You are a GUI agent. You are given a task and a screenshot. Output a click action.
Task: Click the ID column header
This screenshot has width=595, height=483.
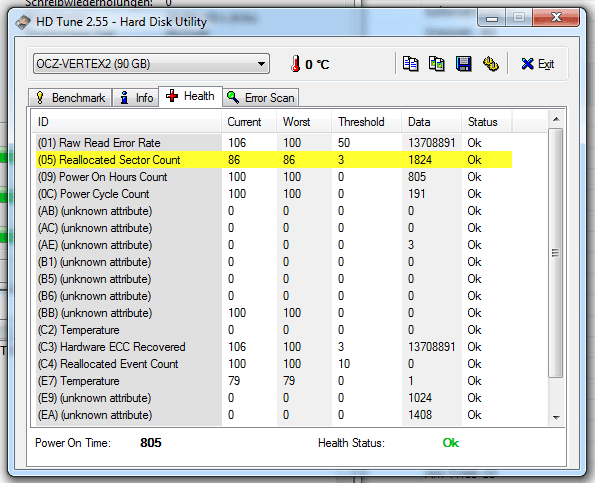pos(128,122)
